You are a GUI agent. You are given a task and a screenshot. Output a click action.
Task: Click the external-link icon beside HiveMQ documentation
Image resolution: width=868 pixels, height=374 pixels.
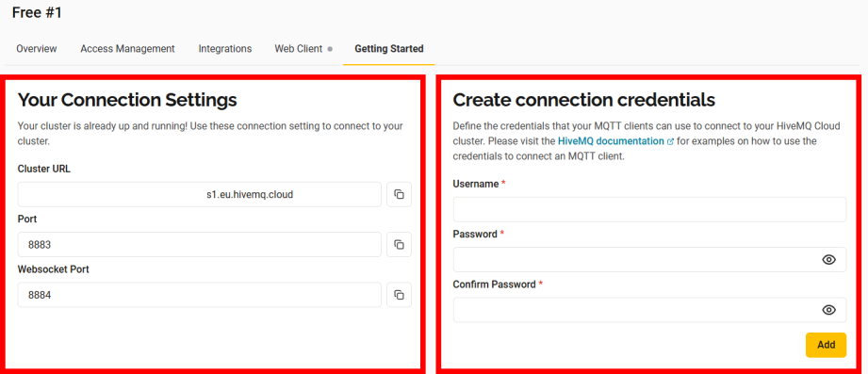point(670,141)
